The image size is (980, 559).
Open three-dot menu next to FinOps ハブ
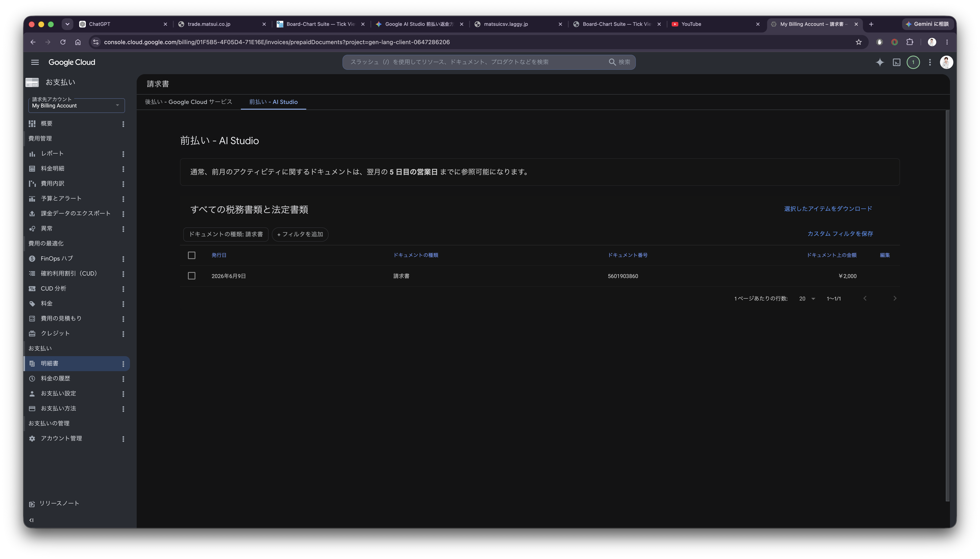(123, 259)
